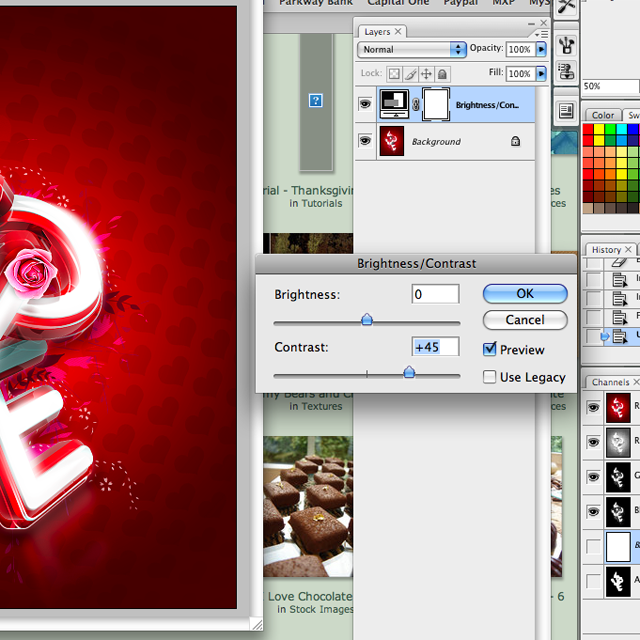This screenshot has width=640, height=640.
Task: Click the blue question mark icon in browser
Action: click(316, 100)
